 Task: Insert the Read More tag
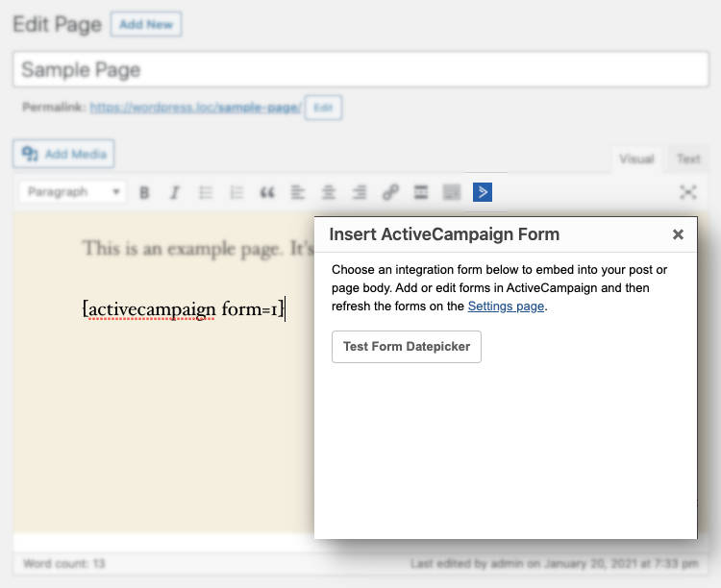pyautogui.click(x=421, y=192)
